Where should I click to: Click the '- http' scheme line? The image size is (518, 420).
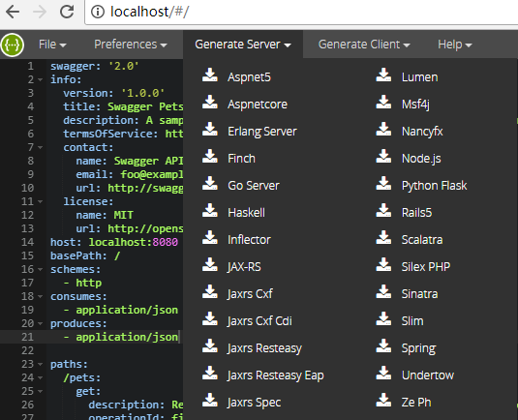(82, 283)
